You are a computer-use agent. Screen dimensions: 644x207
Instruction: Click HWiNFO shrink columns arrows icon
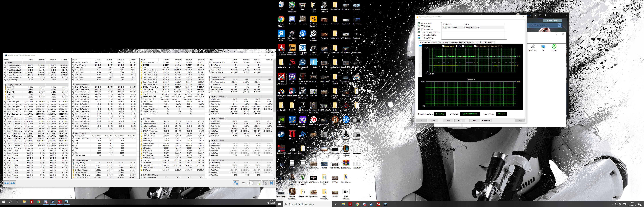point(13,183)
